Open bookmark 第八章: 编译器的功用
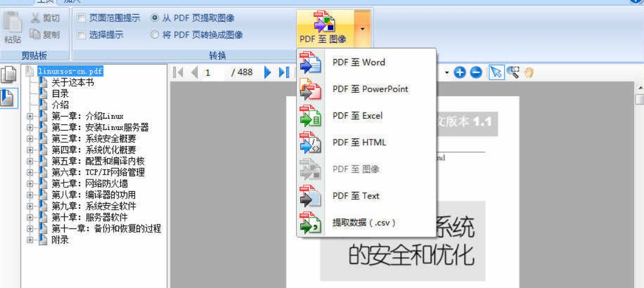Viewport: 644px width, 288px height. [93, 195]
